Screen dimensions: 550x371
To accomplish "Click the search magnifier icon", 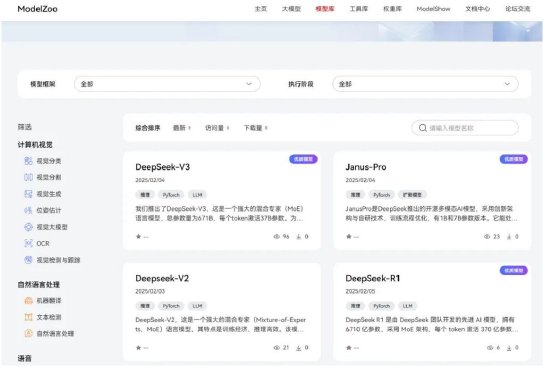I will (423, 128).
